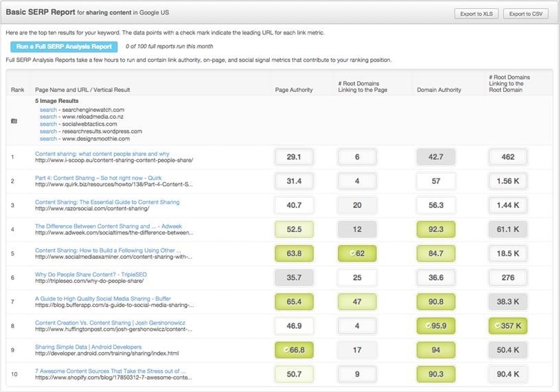Open 'Sharing Simple Data | Android Developers' link

tap(88, 347)
